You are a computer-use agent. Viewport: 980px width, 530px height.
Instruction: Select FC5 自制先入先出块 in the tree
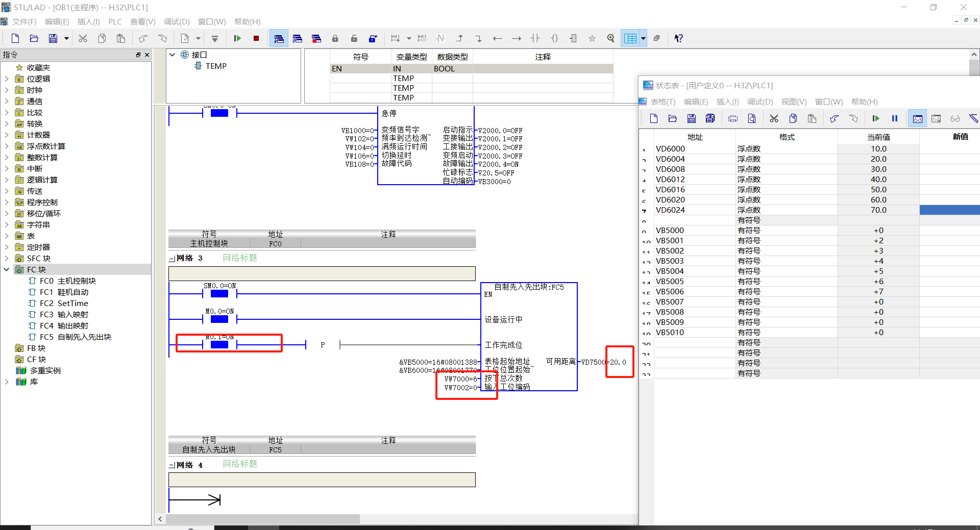coord(75,337)
